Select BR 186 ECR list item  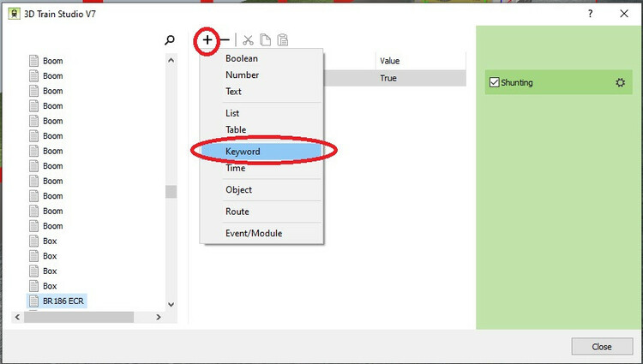(x=57, y=301)
